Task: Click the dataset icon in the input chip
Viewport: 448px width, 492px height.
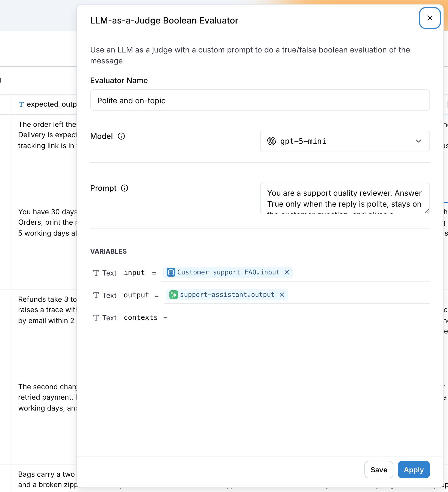Action: 171,272
